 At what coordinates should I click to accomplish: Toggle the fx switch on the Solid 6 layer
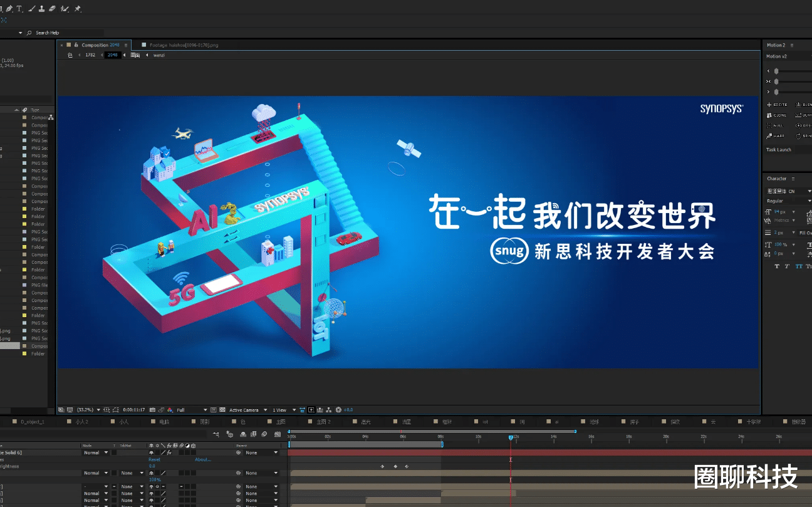[169, 452]
